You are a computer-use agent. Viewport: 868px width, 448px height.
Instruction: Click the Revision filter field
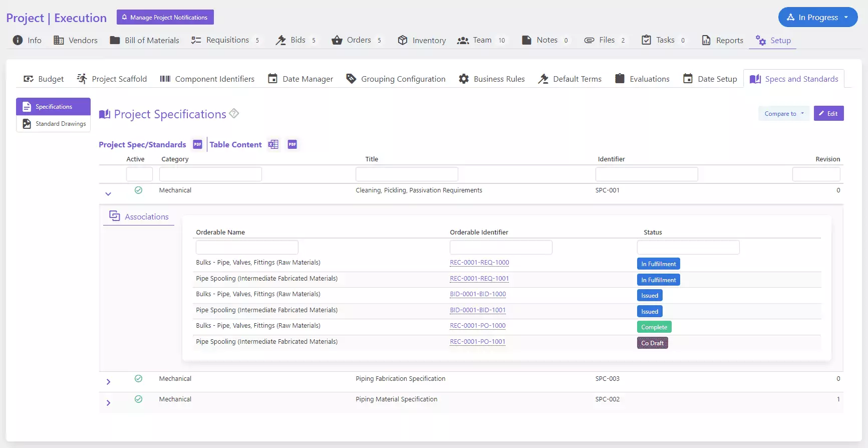tap(816, 174)
